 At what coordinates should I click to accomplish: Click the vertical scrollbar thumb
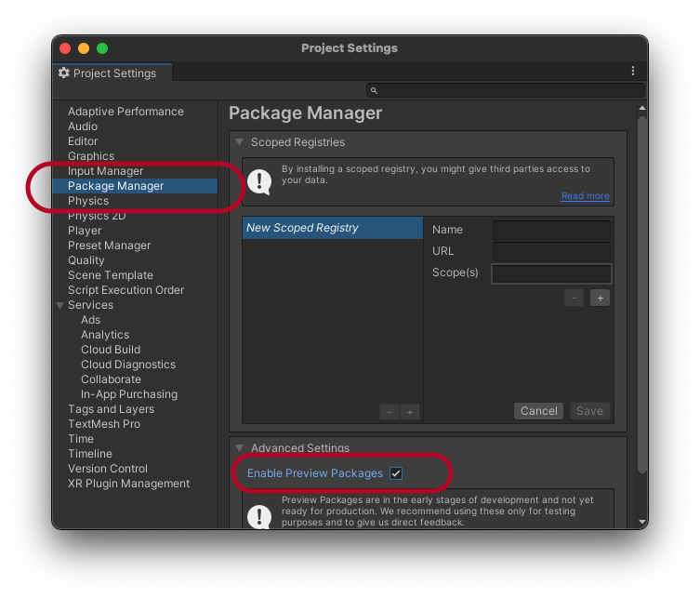point(642,295)
